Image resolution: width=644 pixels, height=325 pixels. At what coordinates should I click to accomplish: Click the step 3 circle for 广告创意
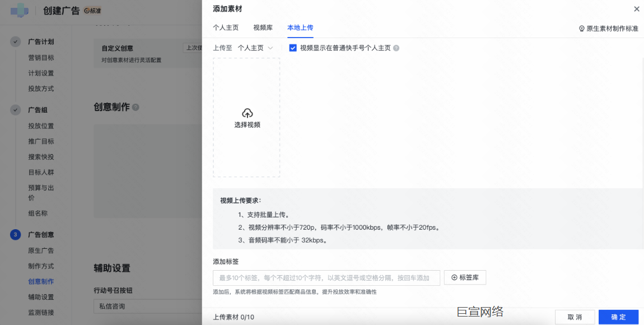tap(16, 235)
